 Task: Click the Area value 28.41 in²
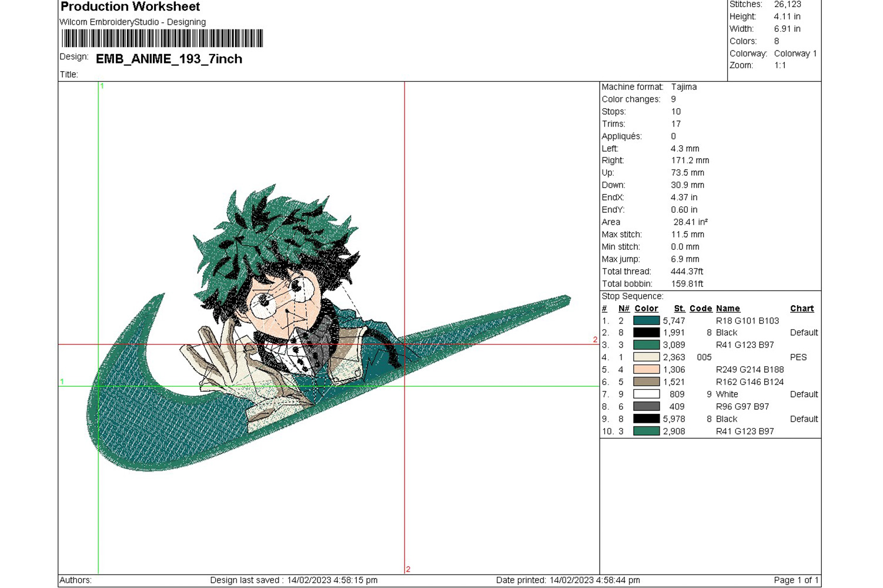[691, 222]
